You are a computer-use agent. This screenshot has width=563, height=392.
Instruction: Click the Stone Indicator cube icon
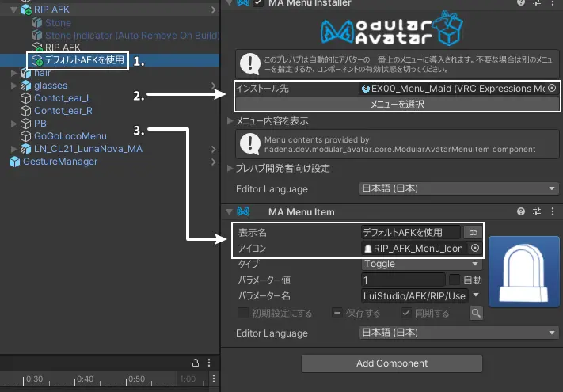[x=36, y=36]
